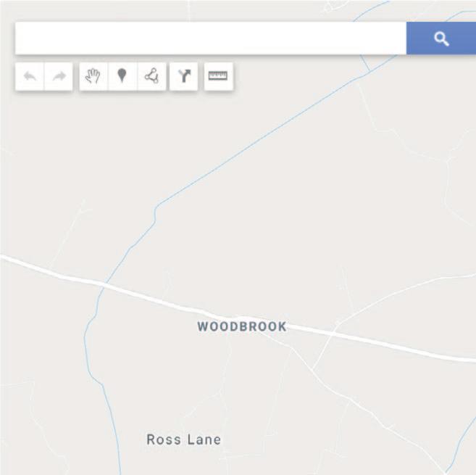Click the short connector road south of the junction
Viewport: 476px width, 475px height.
(x=322, y=351)
